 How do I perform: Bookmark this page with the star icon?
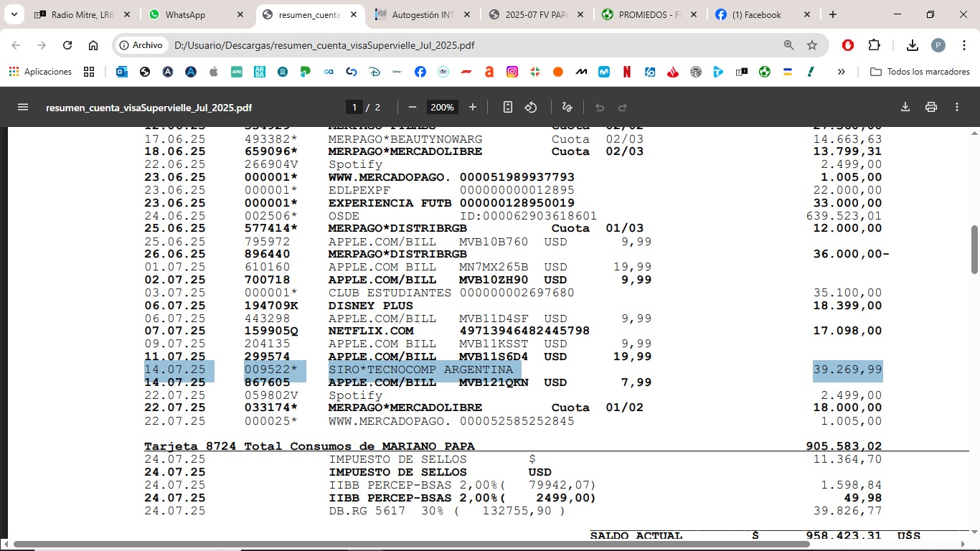[812, 45]
